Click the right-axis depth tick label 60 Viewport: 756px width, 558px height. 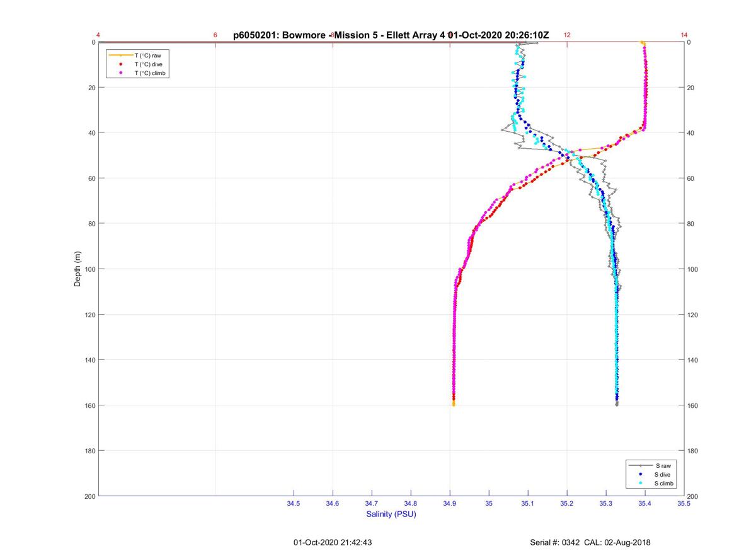pos(692,178)
